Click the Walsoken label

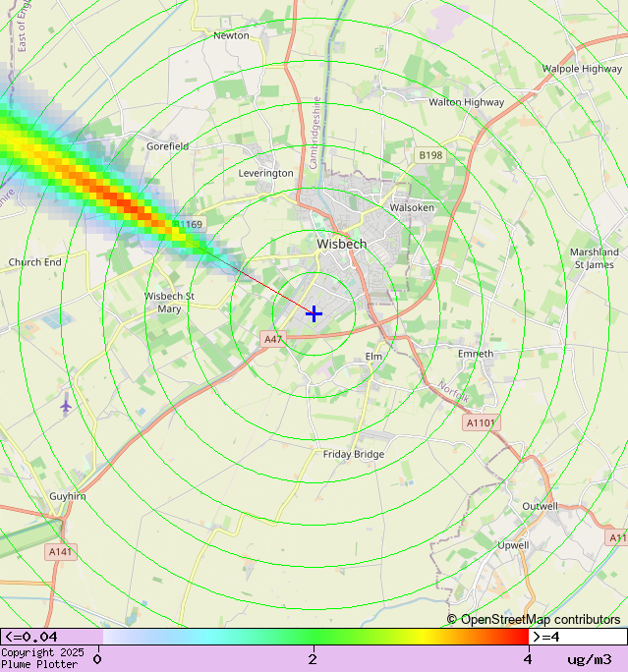tap(412, 207)
